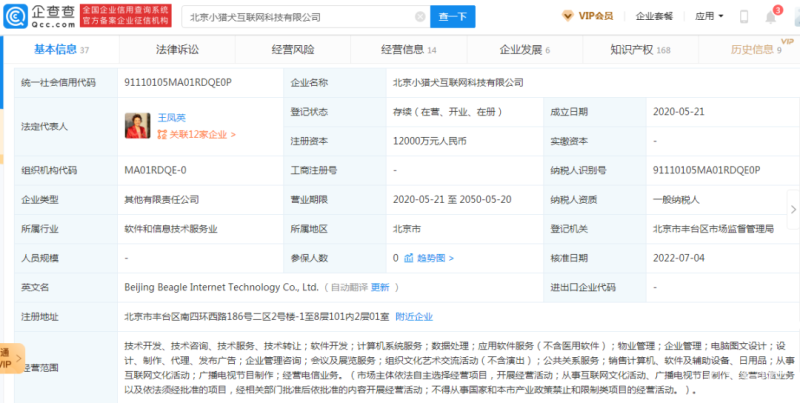Click the VIP会员 diamond icon
The height and width of the screenshot is (403, 800).
[567, 16]
